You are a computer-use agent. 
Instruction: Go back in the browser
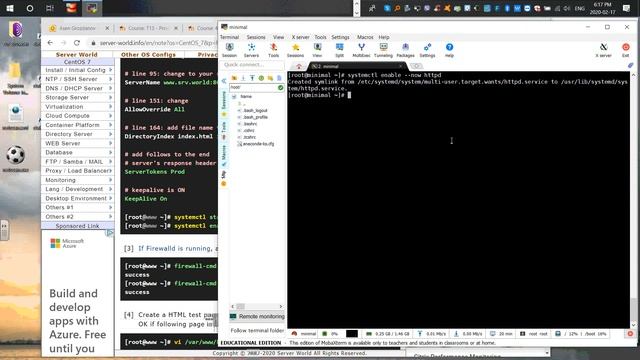50,43
